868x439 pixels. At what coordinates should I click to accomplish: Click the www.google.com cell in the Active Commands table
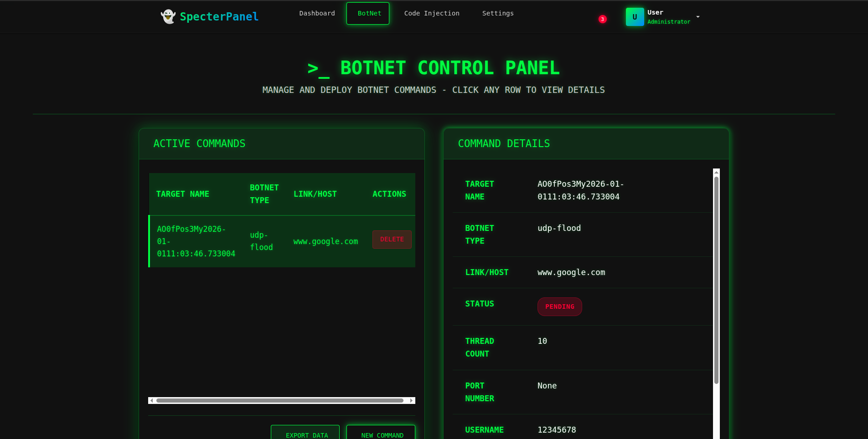pos(325,241)
